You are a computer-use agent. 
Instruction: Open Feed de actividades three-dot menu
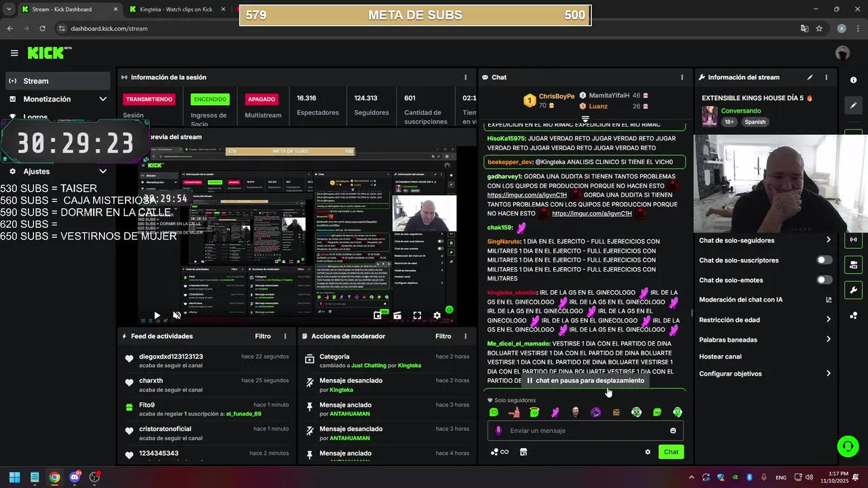tap(285, 336)
